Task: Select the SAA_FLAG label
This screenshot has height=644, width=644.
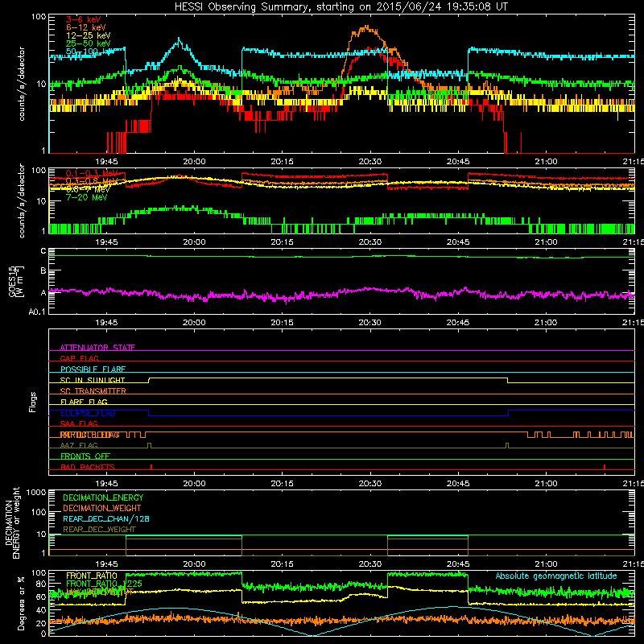Action: click(x=79, y=424)
